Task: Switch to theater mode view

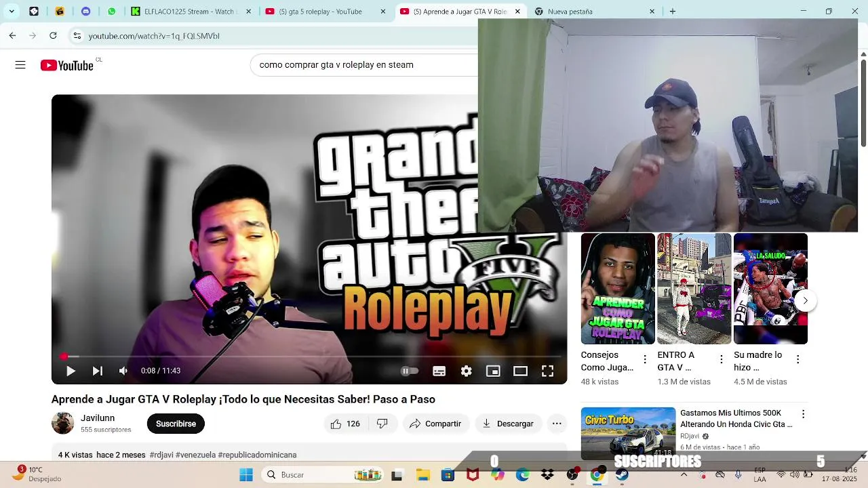Action: [x=520, y=371]
